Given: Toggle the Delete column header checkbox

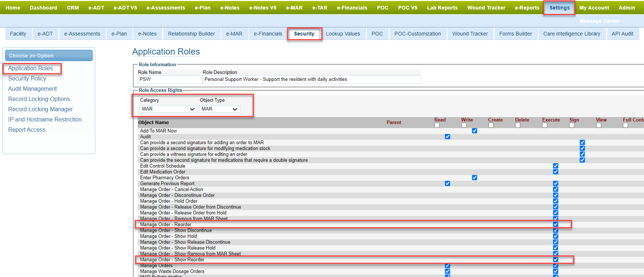Looking at the screenshot, I should tap(518, 125).
